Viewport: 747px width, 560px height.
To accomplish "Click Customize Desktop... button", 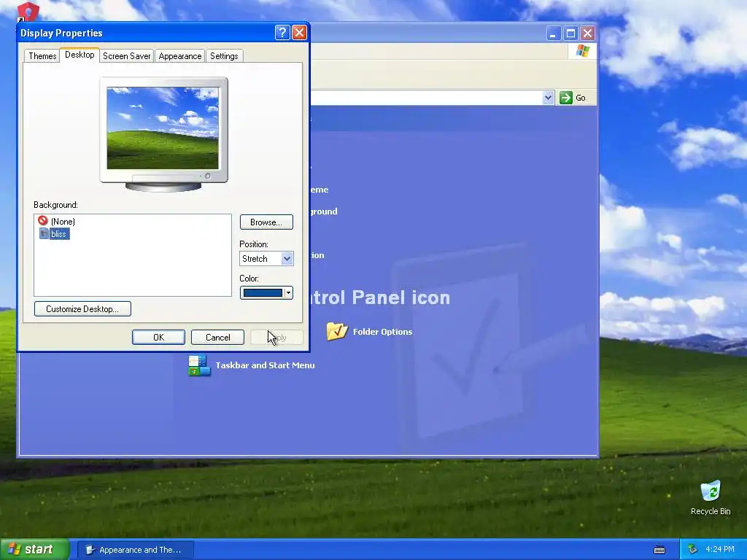I will click(82, 309).
